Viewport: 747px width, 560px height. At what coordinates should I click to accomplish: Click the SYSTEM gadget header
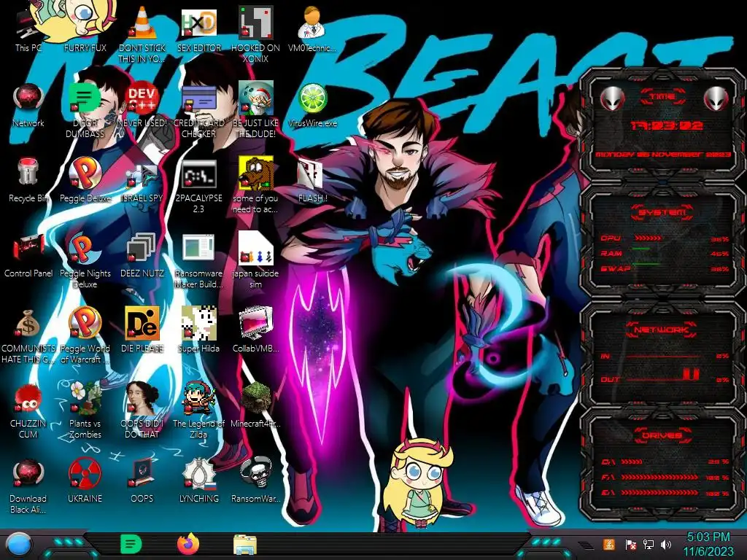click(662, 212)
